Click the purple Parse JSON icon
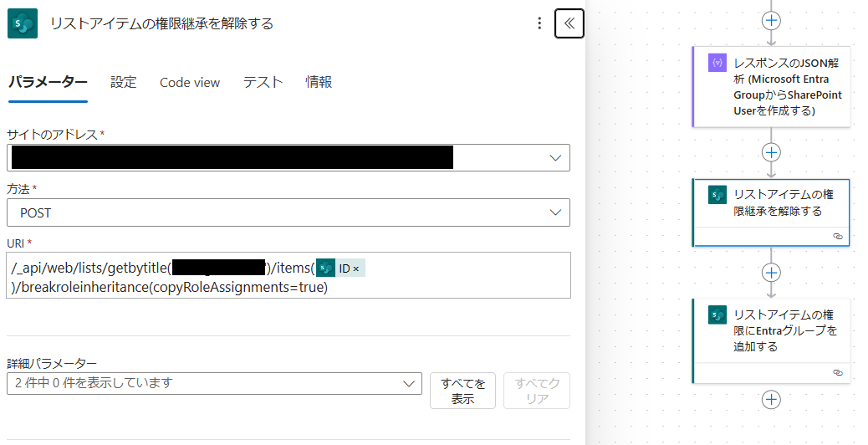The height and width of the screenshot is (445, 868). coord(717,63)
